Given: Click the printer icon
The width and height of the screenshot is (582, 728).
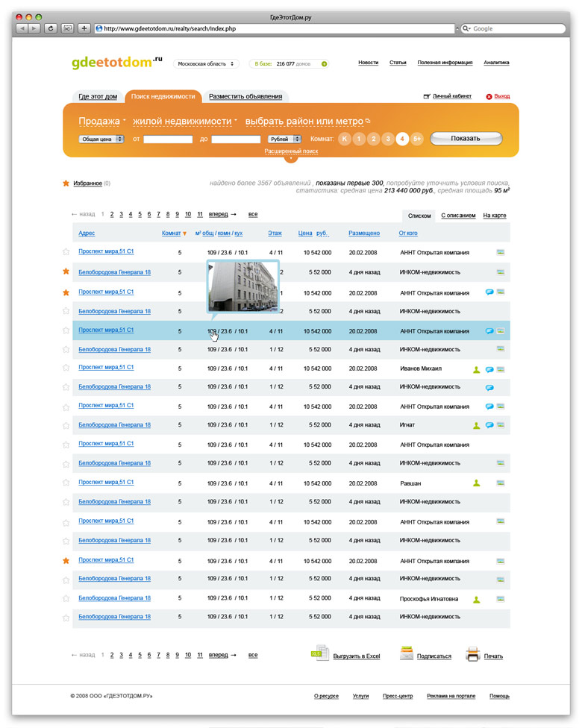Looking at the screenshot, I should [x=473, y=654].
